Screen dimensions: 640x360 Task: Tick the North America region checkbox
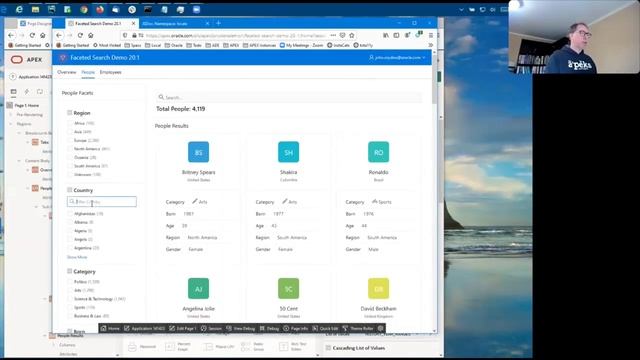click(70, 149)
